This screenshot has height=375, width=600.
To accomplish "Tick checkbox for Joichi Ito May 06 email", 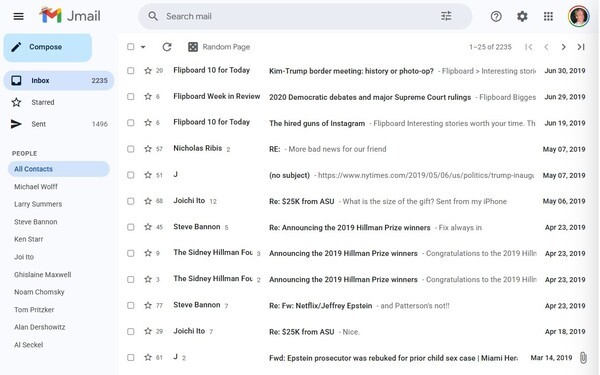I will click(x=130, y=201).
